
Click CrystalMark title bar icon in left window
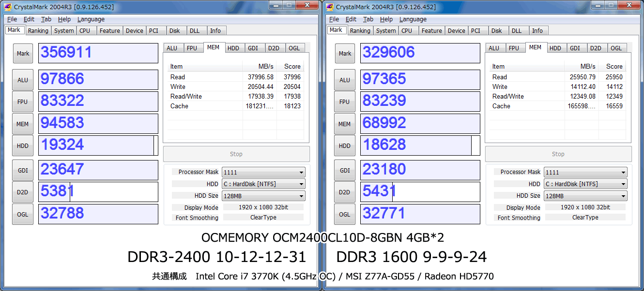click(x=8, y=7)
